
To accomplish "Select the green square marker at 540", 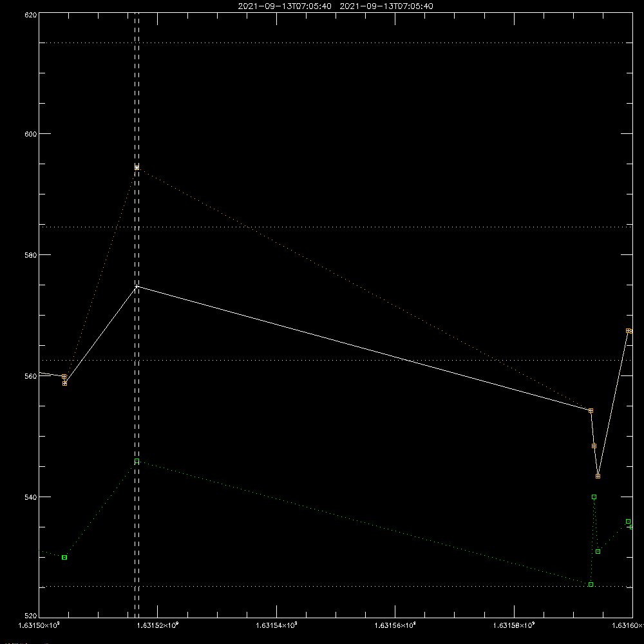I will (594, 497).
